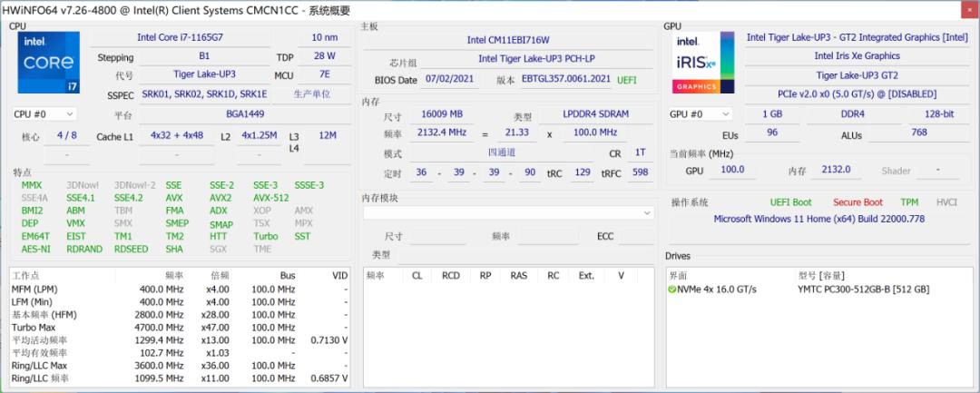Click the EUs 96 value

point(772,133)
